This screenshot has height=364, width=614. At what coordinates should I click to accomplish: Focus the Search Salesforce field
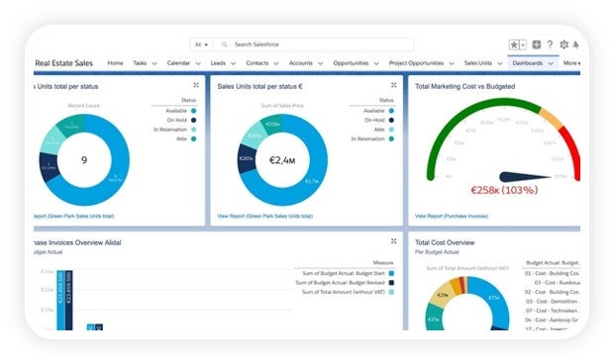click(x=313, y=45)
